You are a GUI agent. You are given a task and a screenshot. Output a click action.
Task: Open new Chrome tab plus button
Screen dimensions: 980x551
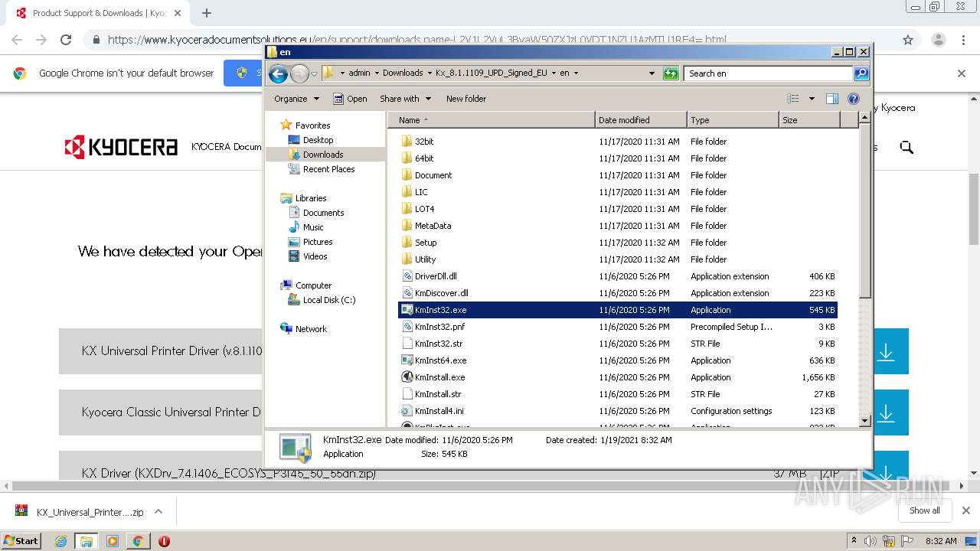point(206,13)
